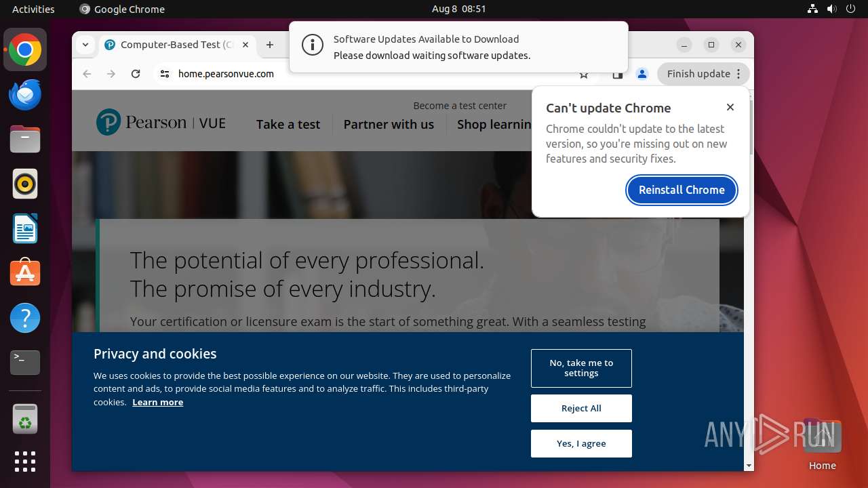Close the Computer-Based Test tab
Screen dimensions: 868x488
coord(245,45)
